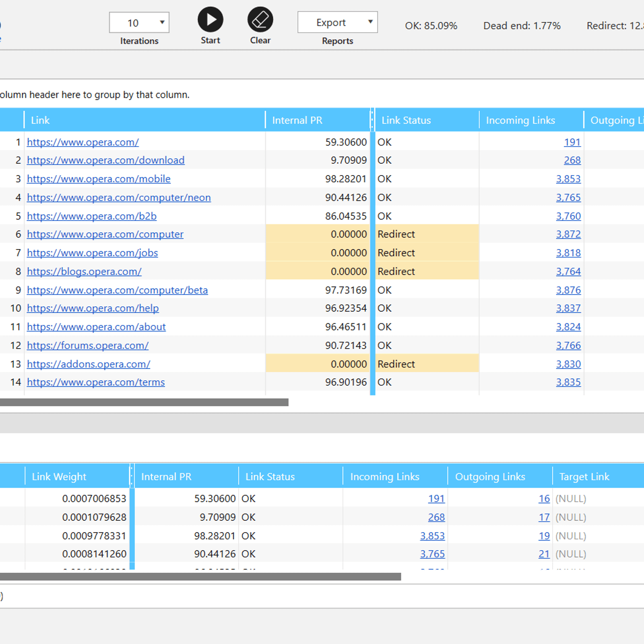The image size is (644, 644).
Task: Open link https://www.opera.com/mobile
Action: click(x=99, y=179)
